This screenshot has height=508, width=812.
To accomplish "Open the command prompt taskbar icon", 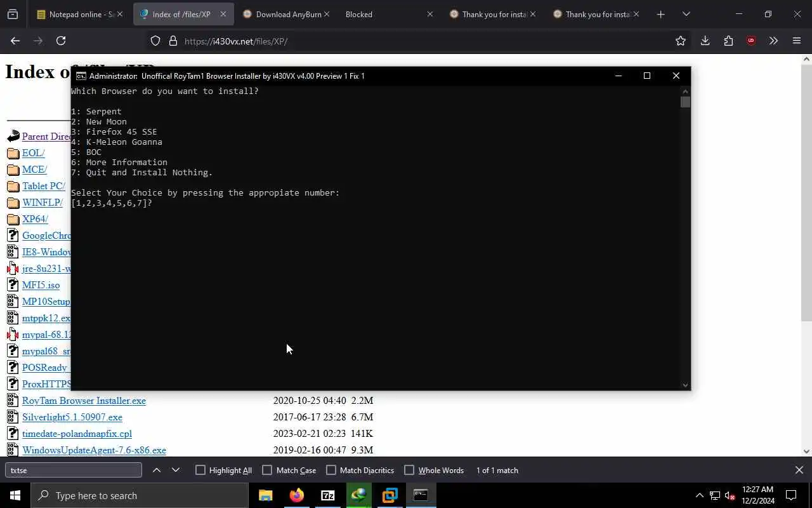I will coord(421,495).
